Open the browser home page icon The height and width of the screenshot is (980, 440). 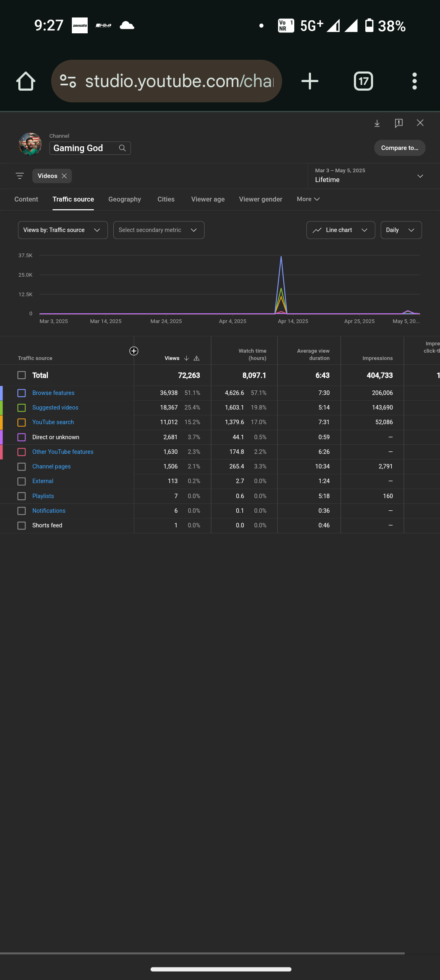click(26, 81)
